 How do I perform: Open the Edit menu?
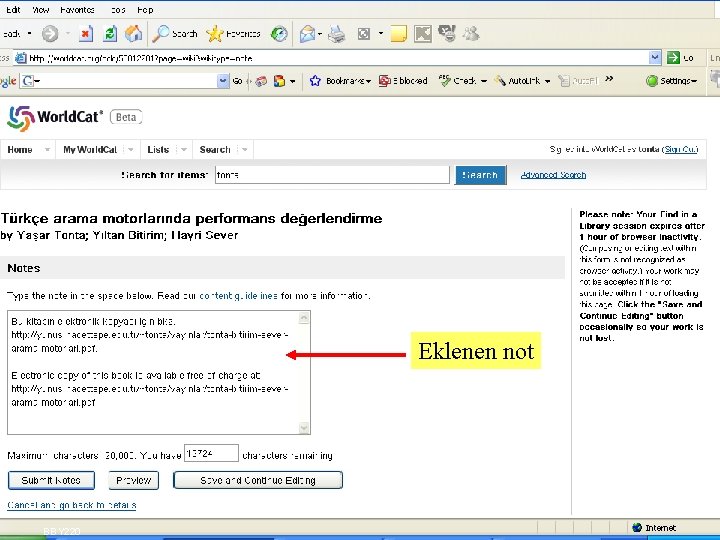12,10
